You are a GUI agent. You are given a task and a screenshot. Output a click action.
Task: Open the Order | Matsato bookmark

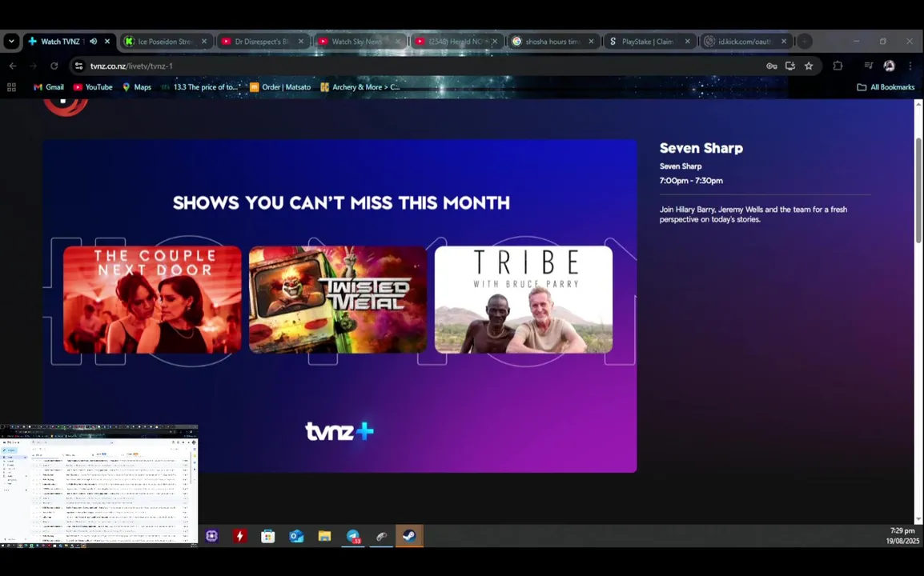pos(280,87)
